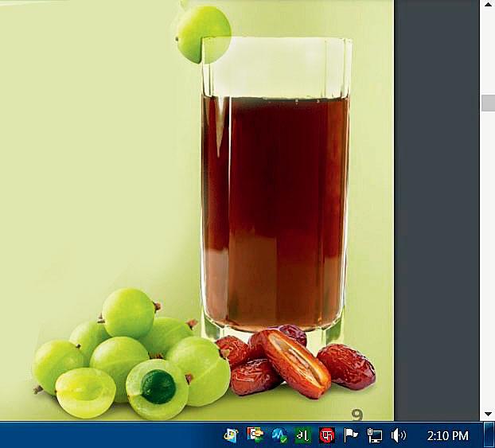Open the blue wave checkmark tray icon
The image size is (495, 448).
pos(279,436)
